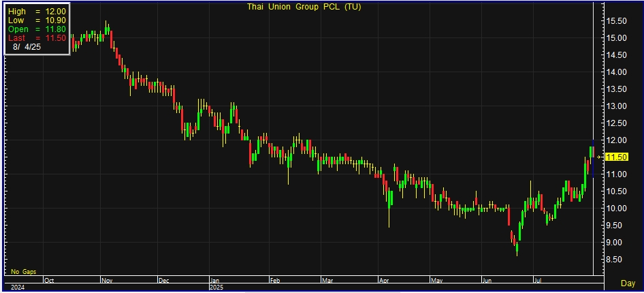Click the 14.50 price axis label
This screenshot has height=293, width=644.
616,55
